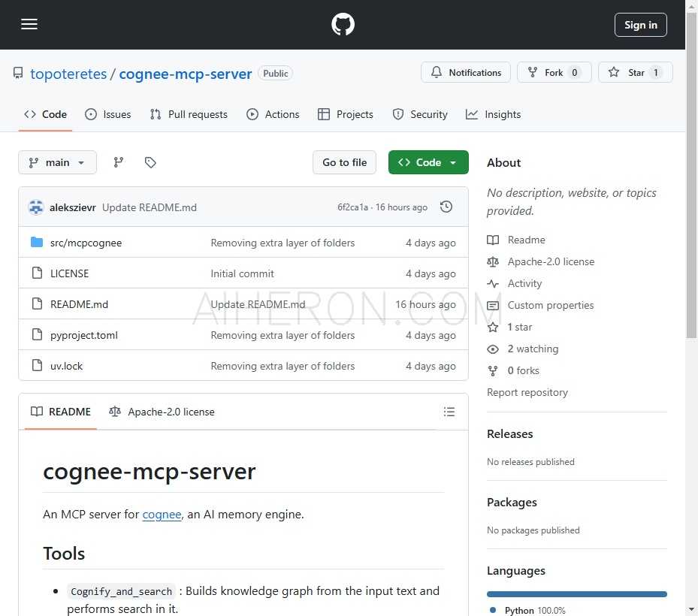The height and width of the screenshot is (616, 698).
Task: Open commit message on src/mcpcognee row
Action: (x=283, y=243)
